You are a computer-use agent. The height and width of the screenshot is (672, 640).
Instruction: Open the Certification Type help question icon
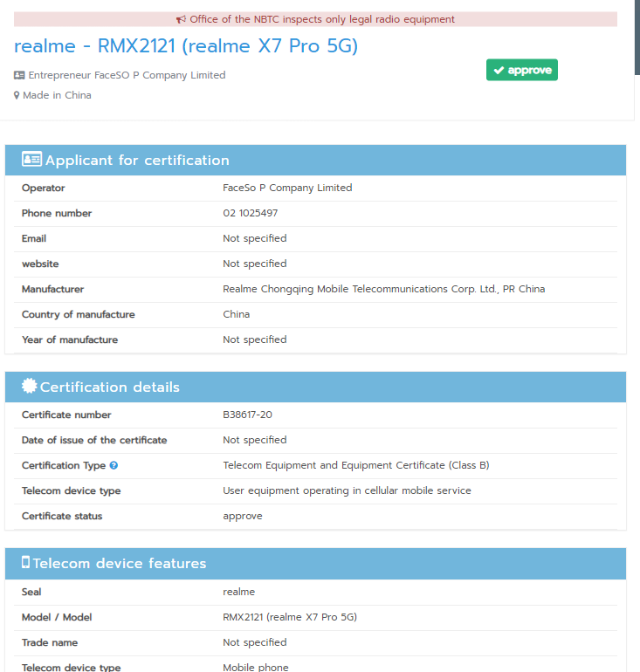point(114,465)
